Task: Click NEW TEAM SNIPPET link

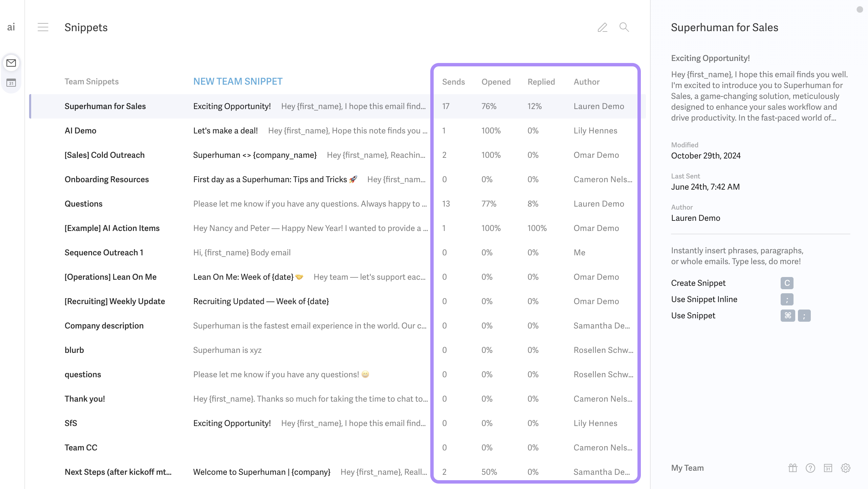Action: point(238,82)
